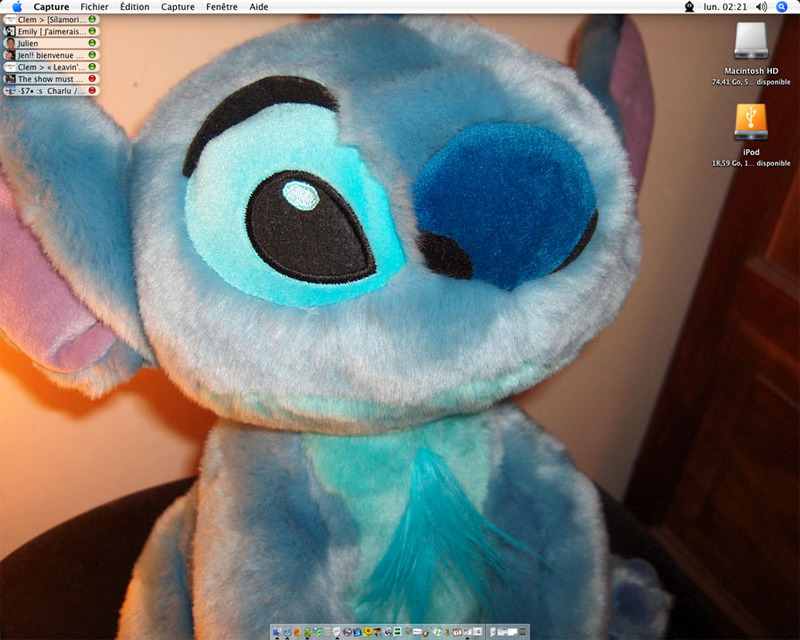Screen dimensions: 800x640
Task: Open the Aide menu
Action: (259, 7)
